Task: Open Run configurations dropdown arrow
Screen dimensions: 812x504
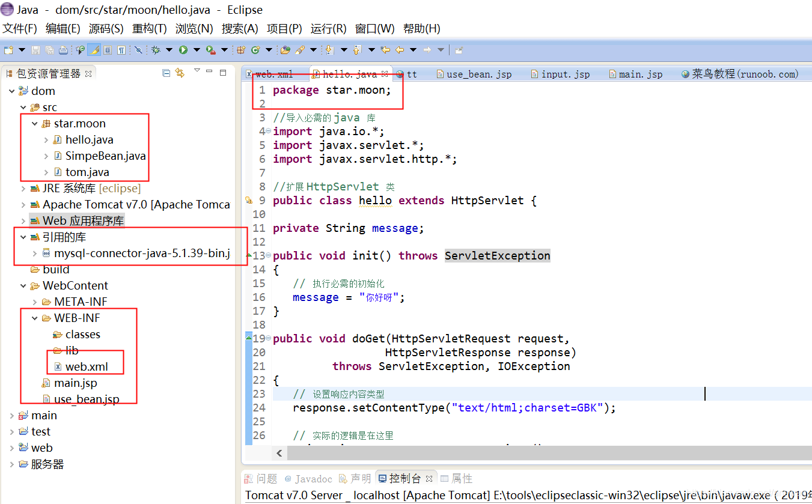Action: click(197, 50)
